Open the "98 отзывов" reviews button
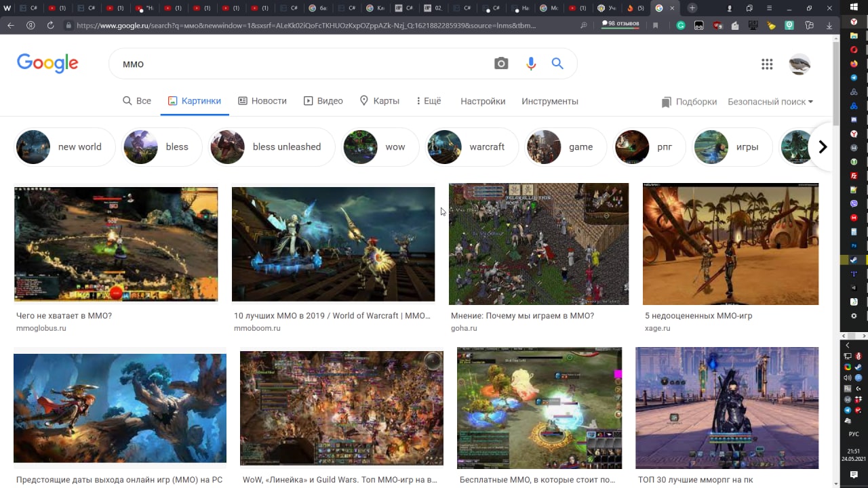This screenshot has width=868, height=488. pyautogui.click(x=620, y=24)
